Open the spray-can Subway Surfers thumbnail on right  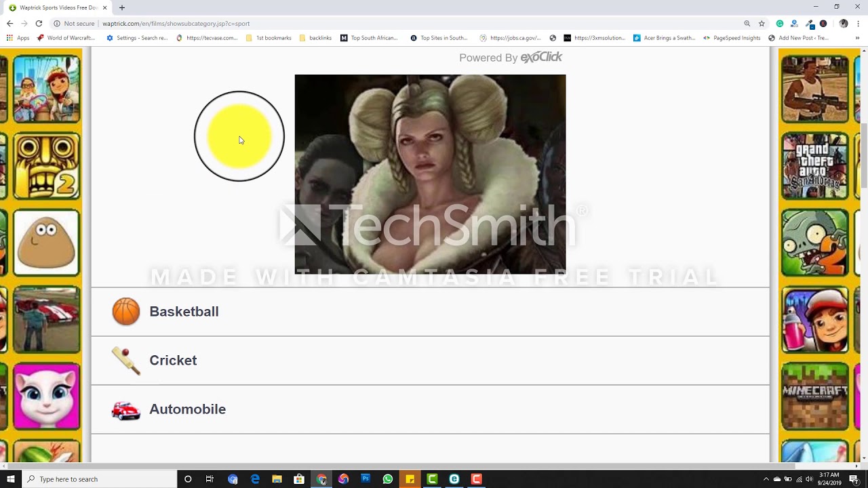[815, 320]
